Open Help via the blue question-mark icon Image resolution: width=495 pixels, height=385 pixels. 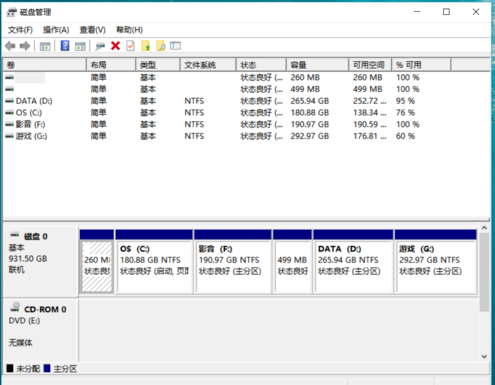(x=65, y=46)
